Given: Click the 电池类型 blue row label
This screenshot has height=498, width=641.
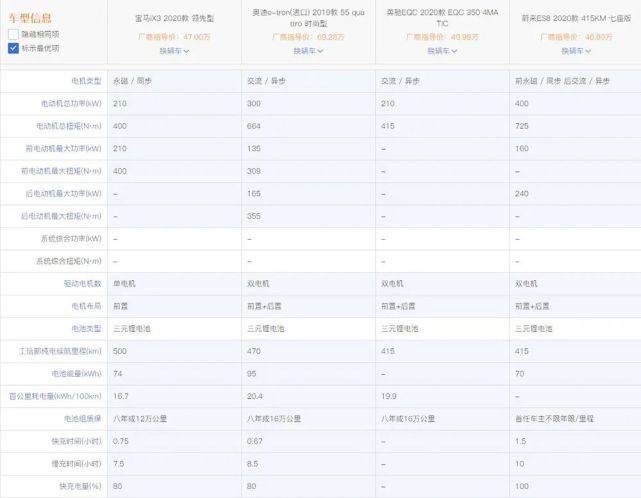Looking at the screenshot, I should click(86, 329).
